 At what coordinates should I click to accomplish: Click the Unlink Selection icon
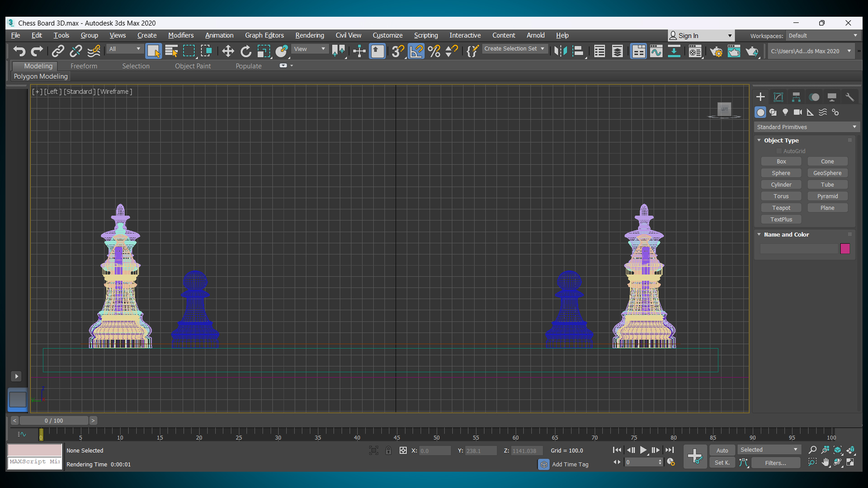75,51
